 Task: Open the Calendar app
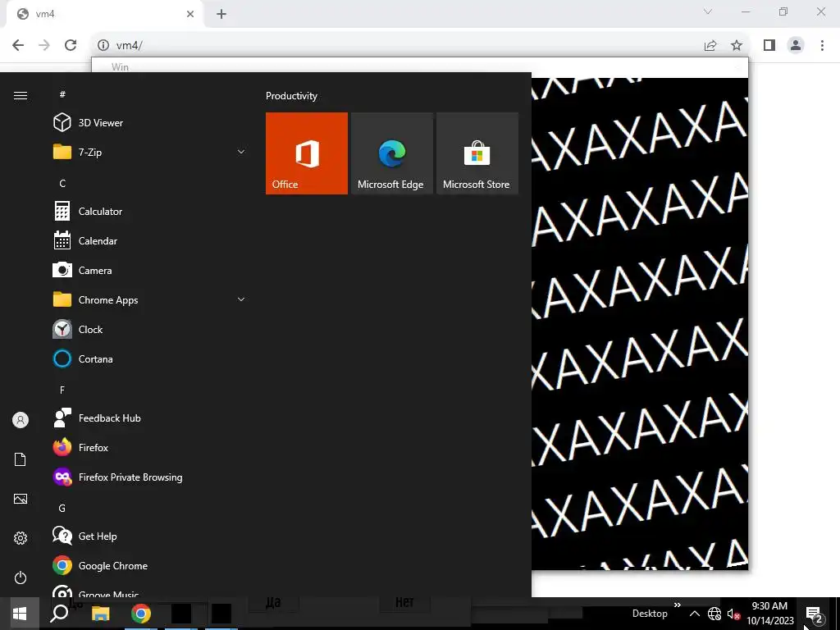150,240
